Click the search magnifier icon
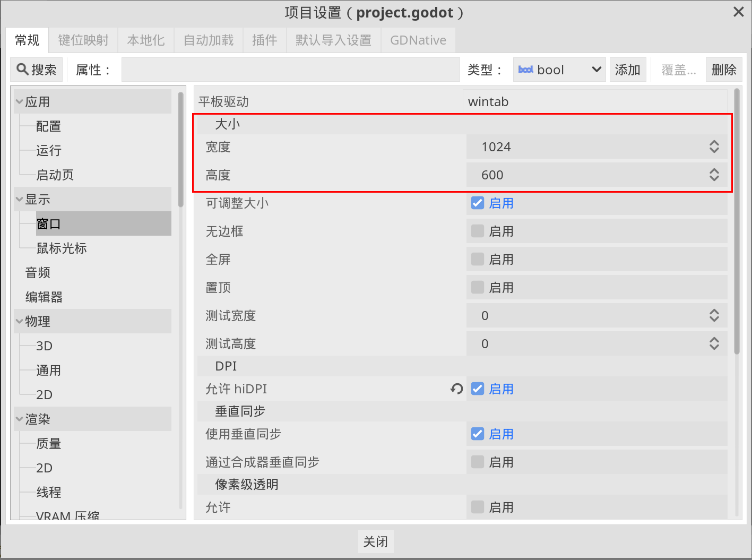Viewport: 752px width, 560px height. coord(22,70)
